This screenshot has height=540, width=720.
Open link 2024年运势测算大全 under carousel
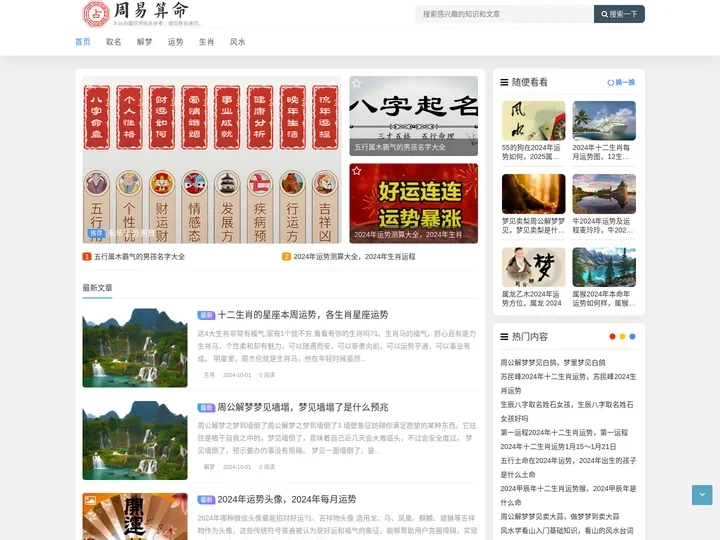pos(354,256)
